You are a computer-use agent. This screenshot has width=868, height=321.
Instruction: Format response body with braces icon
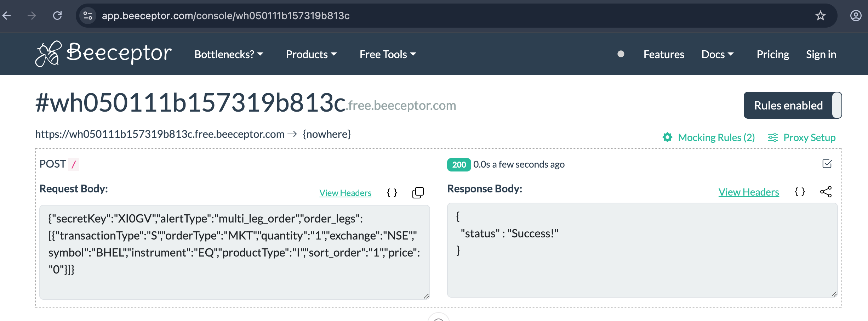800,192
